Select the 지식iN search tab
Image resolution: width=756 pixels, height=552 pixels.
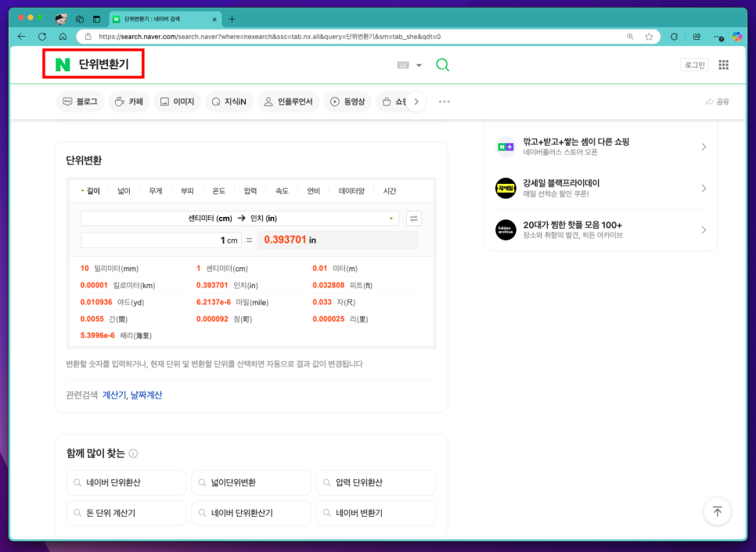coord(229,102)
